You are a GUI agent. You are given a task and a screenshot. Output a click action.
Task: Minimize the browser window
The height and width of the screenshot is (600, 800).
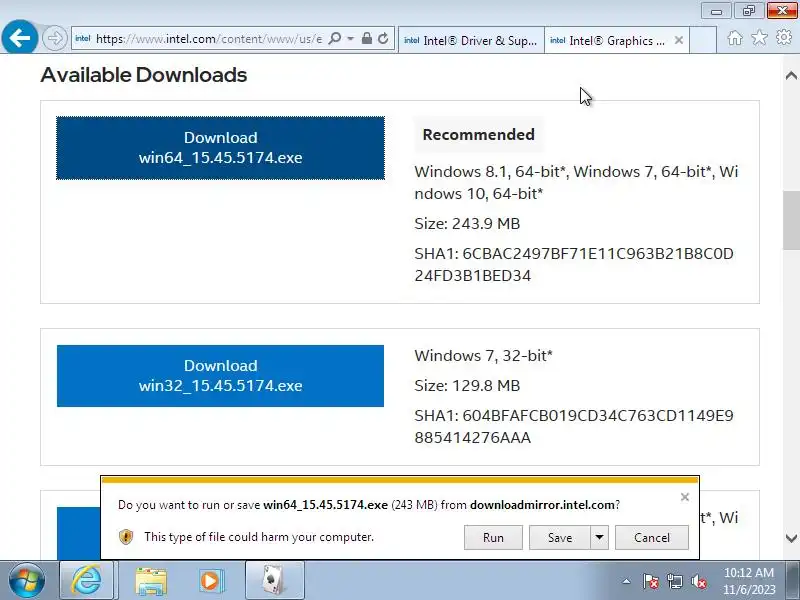(716, 11)
